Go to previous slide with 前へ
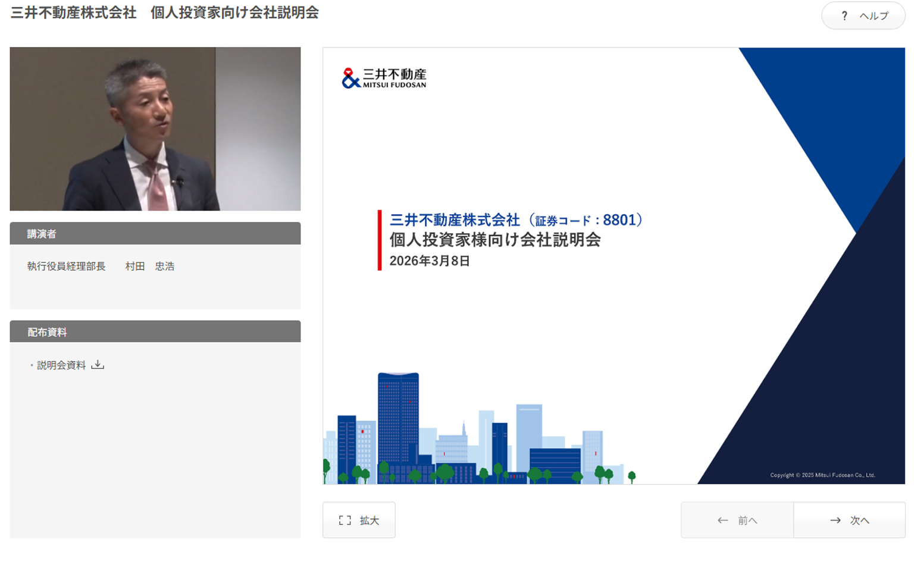 [737, 521]
